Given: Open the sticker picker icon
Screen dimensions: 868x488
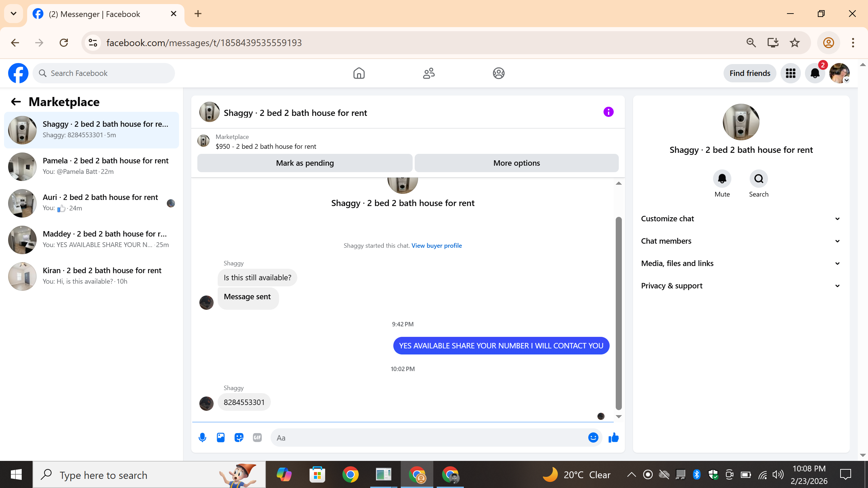Looking at the screenshot, I should click(x=239, y=438).
